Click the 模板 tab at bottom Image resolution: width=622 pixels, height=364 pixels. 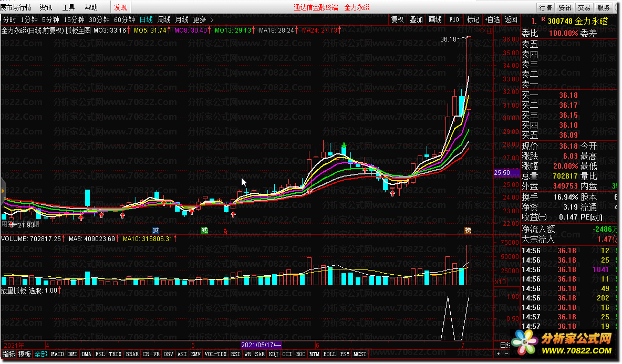25,354
